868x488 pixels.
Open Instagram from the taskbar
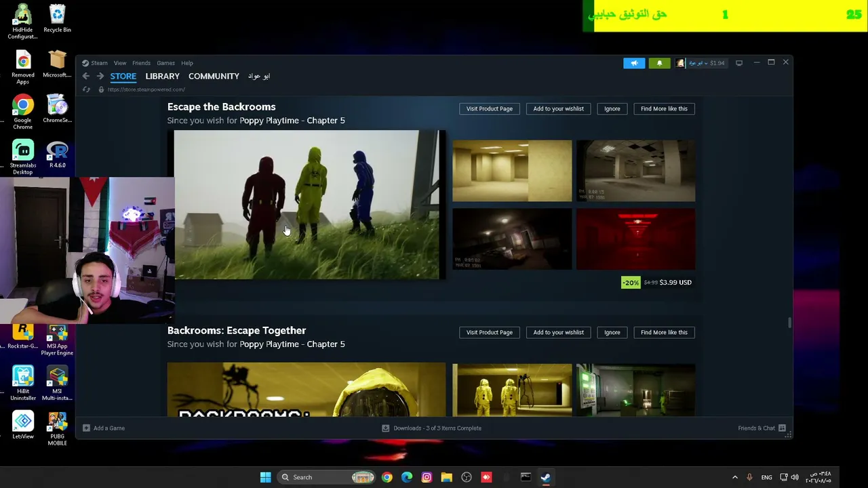click(x=427, y=477)
